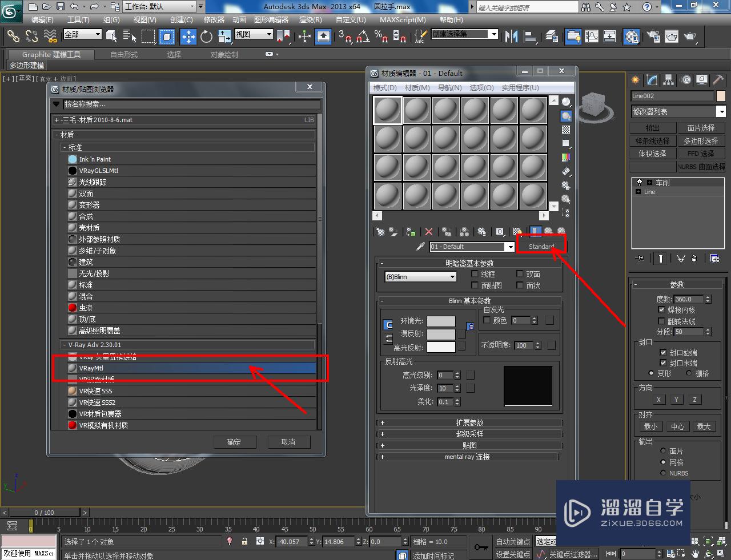Click the Pick Material eyedropper

[x=420, y=247]
